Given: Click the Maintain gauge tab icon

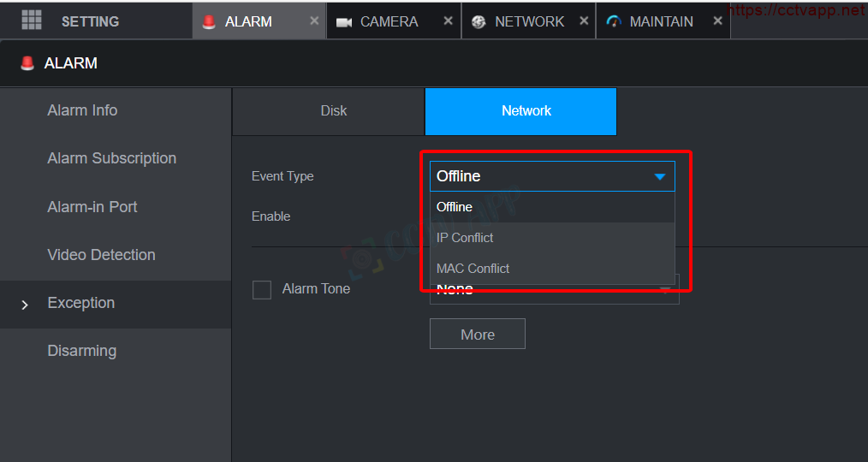Looking at the screenshot, I should click(614, 22).
